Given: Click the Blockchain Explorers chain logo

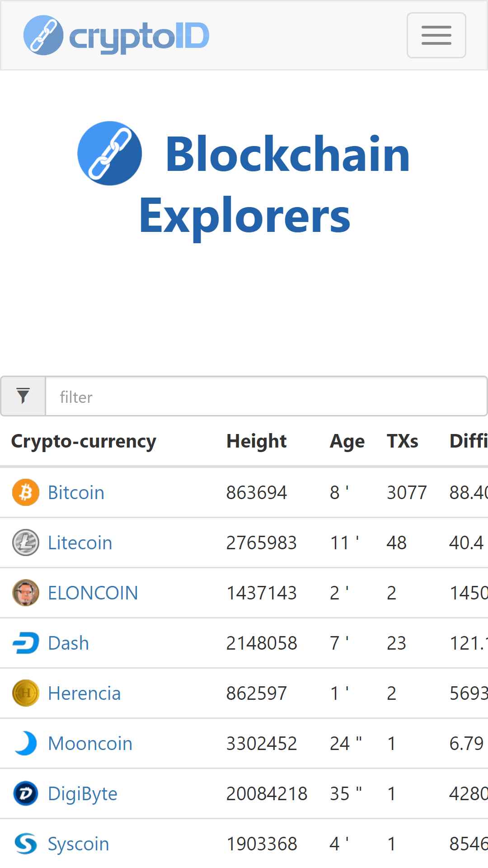Looking at the screenshot, I should 110,153.
